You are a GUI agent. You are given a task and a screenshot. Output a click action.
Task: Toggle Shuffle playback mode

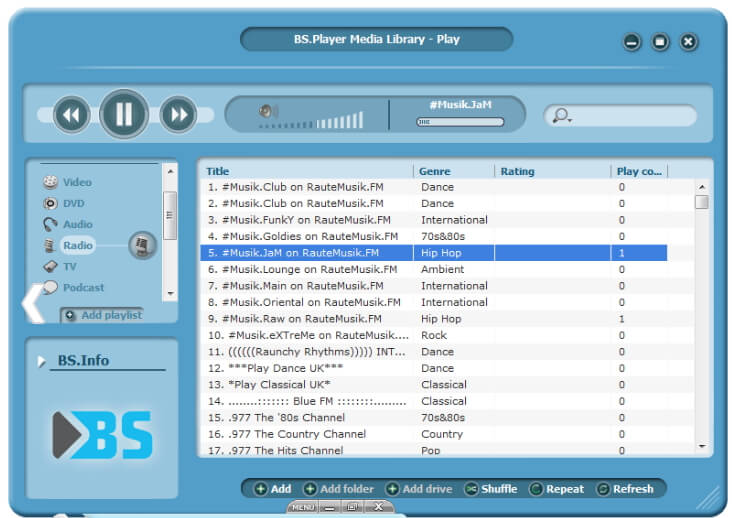point(491,489)
